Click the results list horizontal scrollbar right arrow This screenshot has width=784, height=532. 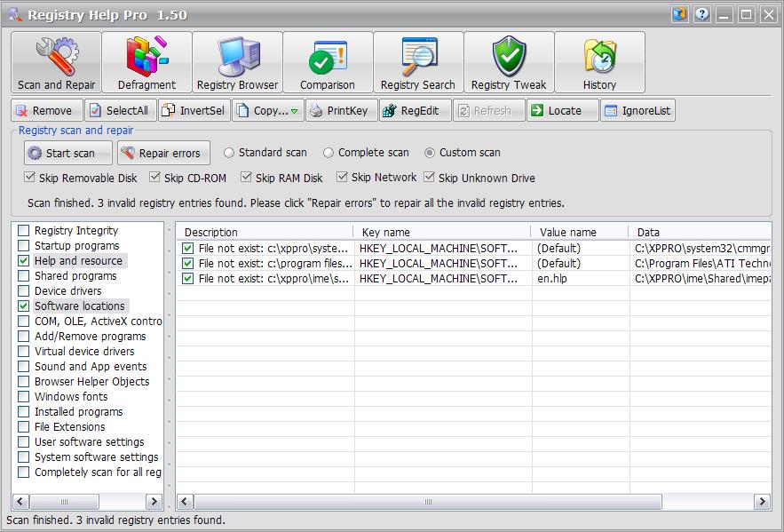(x=762, y=502)
